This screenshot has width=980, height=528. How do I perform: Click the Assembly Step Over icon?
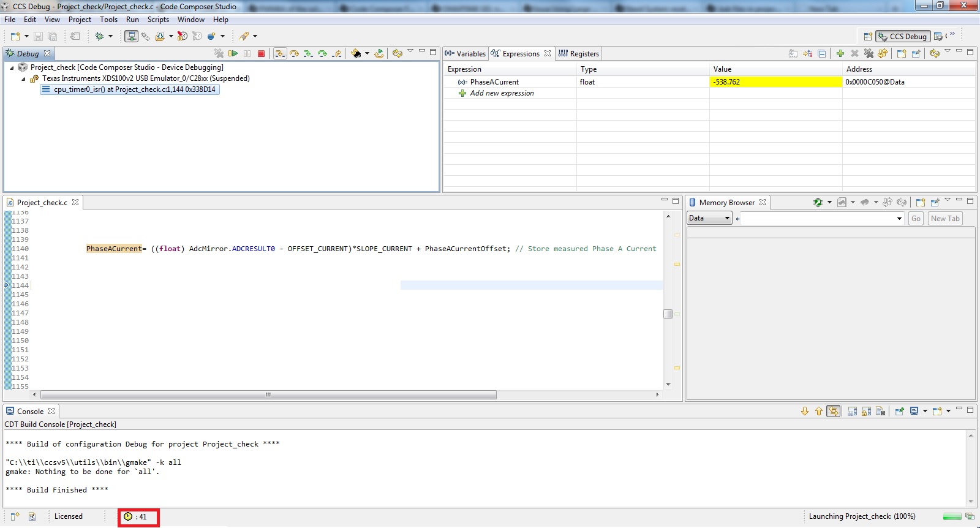[x=322, y=54]
